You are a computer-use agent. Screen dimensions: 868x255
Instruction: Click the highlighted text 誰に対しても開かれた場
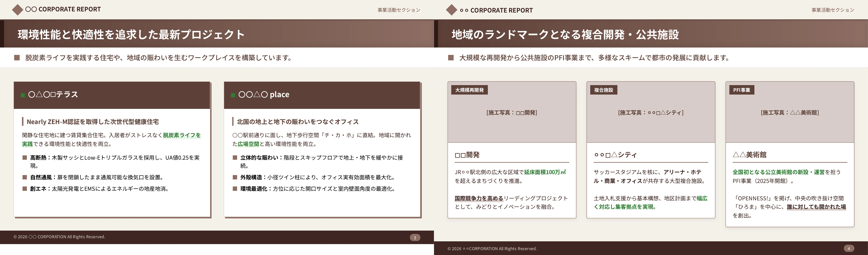pyautogui.click(x=816, y=207)
